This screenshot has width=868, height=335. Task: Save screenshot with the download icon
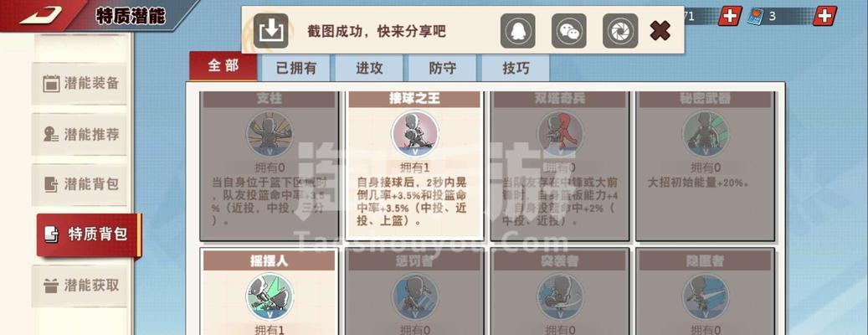[270, 30]
